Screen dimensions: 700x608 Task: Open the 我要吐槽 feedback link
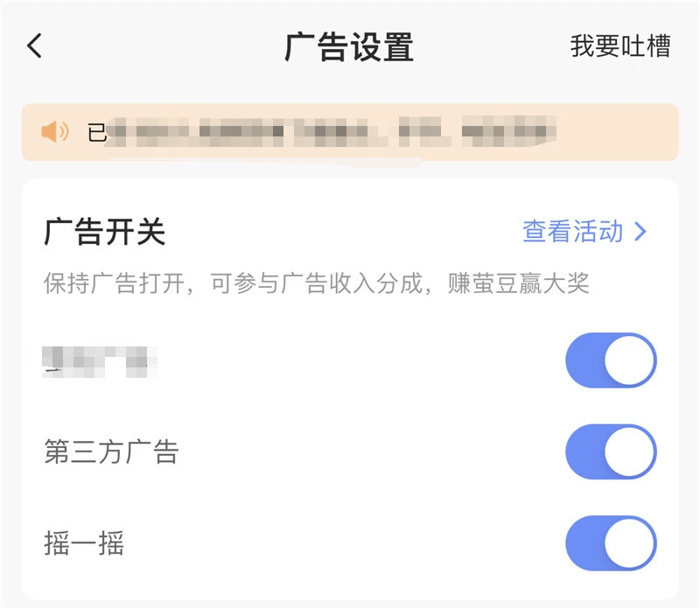click(x=620, y=46)
